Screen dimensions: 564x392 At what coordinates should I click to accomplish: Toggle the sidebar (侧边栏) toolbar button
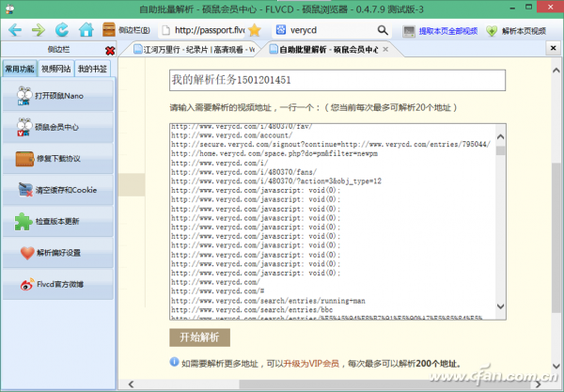(126, 30)
